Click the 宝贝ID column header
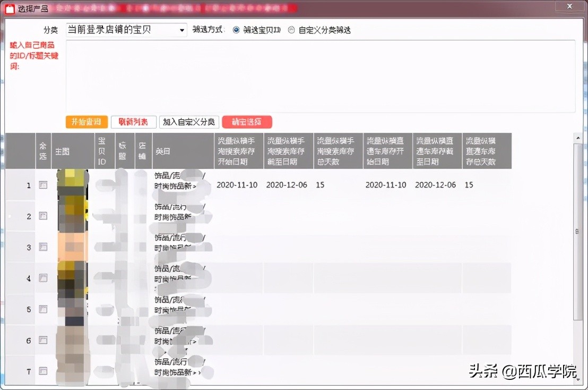588x390 pixels. coord(105,151)
